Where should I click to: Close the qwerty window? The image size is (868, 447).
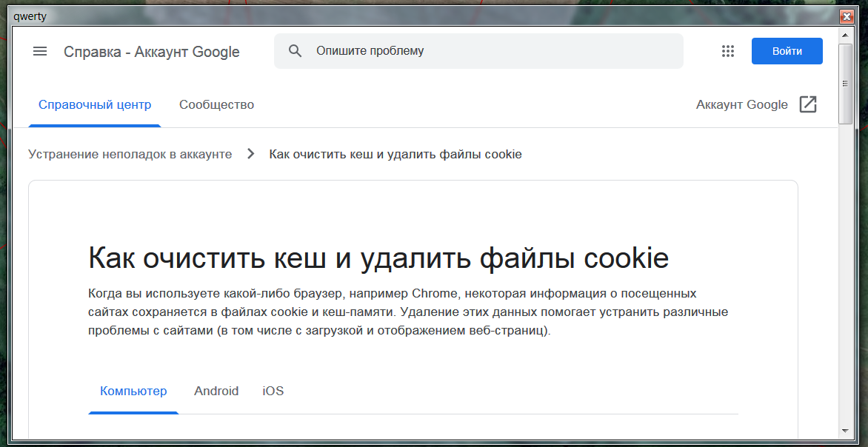click(x=846, y=16)
